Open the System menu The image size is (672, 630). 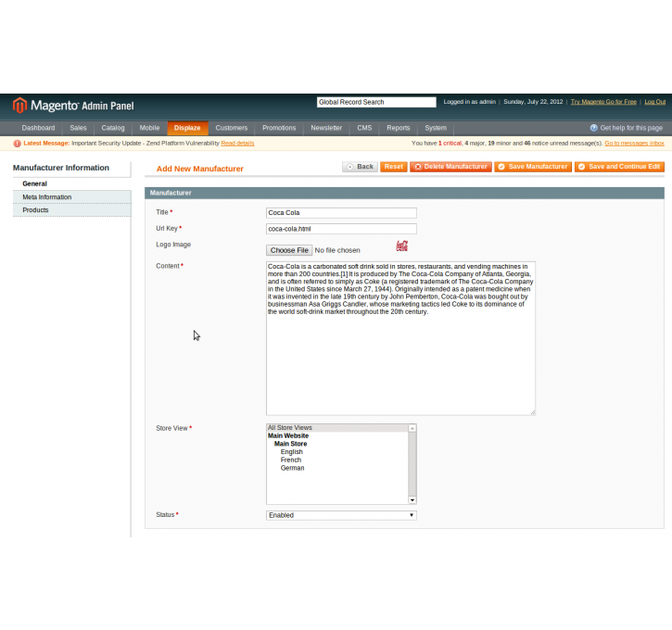(436, 128)
